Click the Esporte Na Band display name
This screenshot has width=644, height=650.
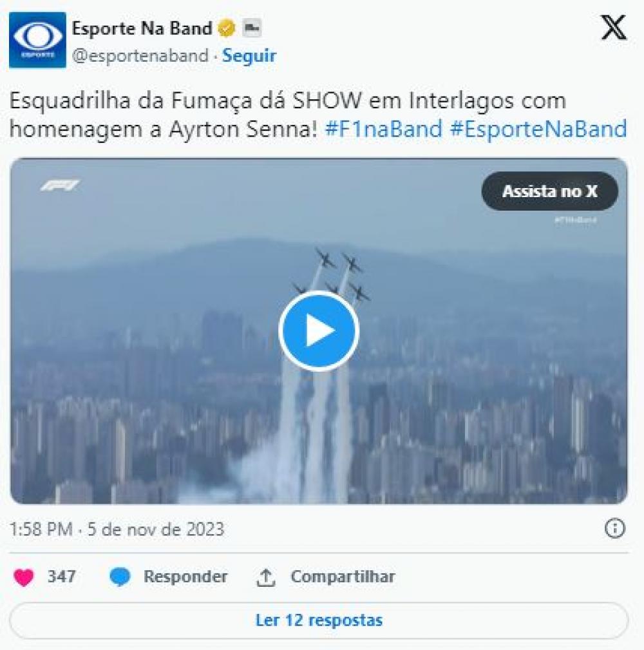(142, 28)
